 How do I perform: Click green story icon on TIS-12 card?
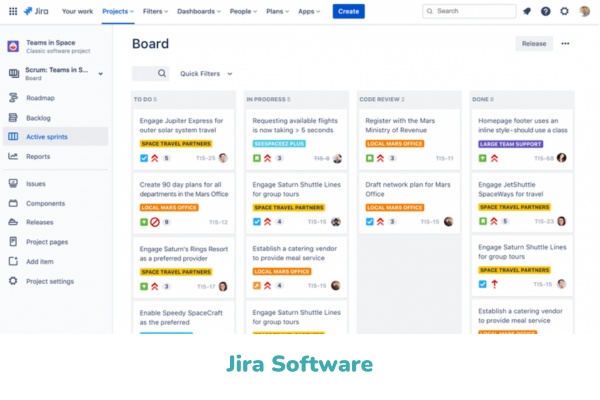[x=144, y=222]
